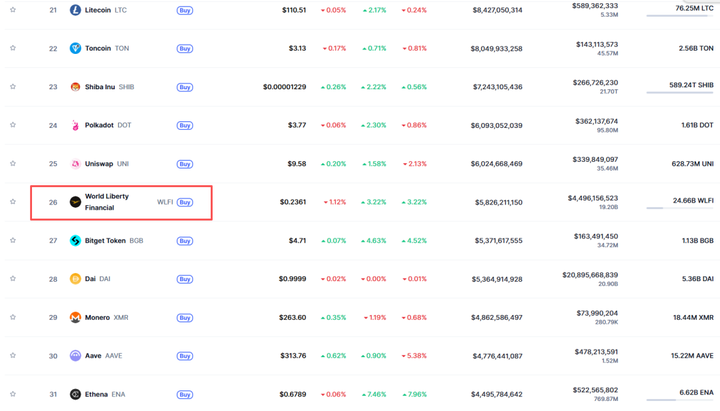Open the World Liberty Financial name link

coord(107,202)
